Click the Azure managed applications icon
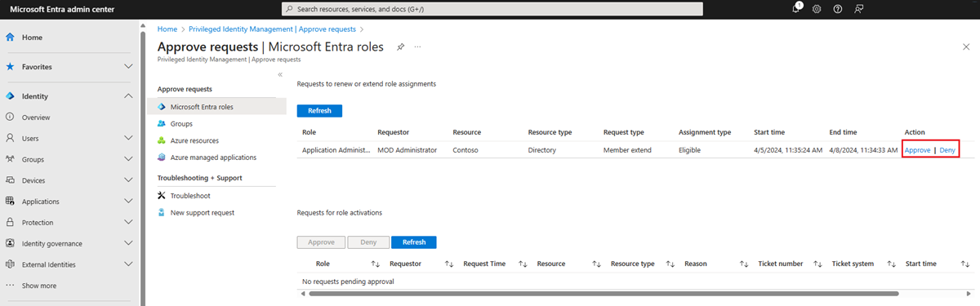The height and width of the screenshot is (306, 980). click(163, 157)
